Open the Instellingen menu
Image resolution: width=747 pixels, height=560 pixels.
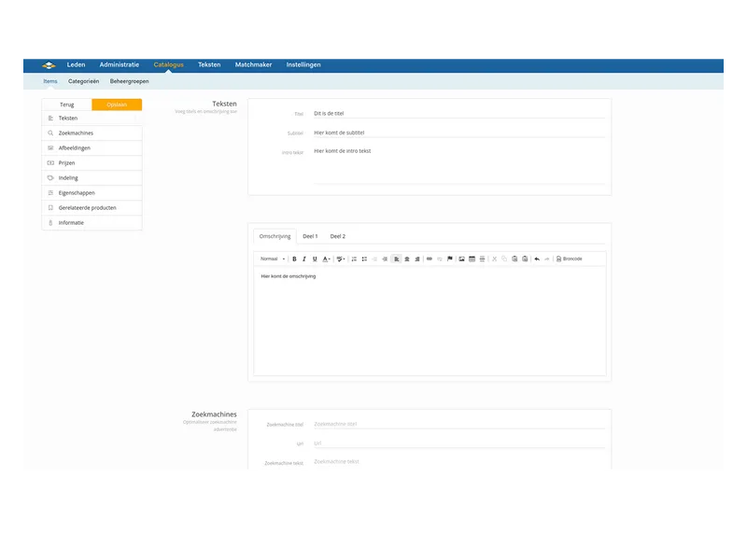[x=303, y=64]
